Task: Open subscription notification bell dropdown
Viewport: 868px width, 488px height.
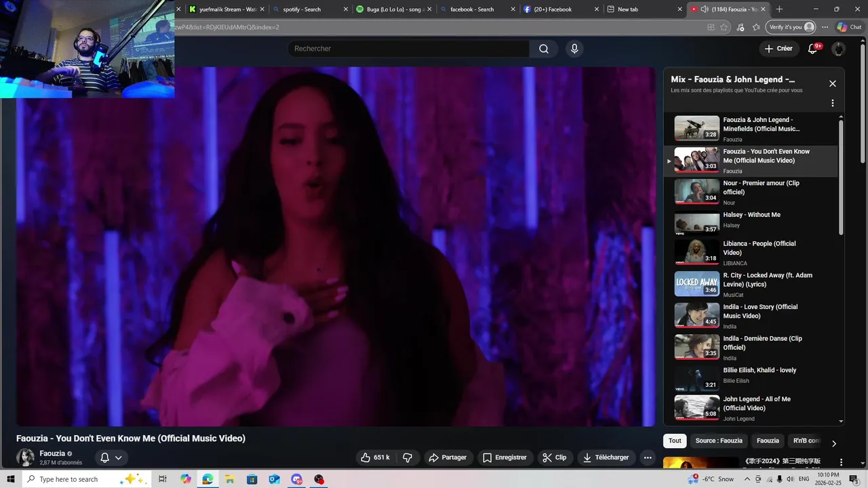Action: pos(111,457)
